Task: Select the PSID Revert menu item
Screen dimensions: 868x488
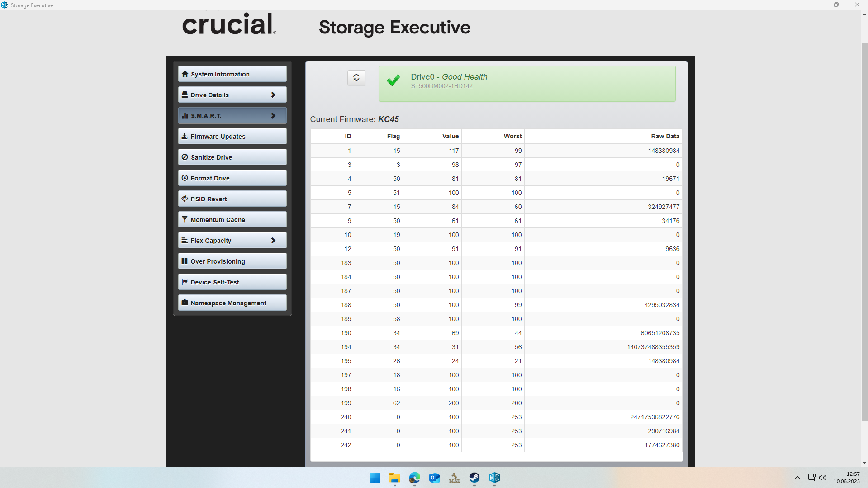Action: click(232, 199)
